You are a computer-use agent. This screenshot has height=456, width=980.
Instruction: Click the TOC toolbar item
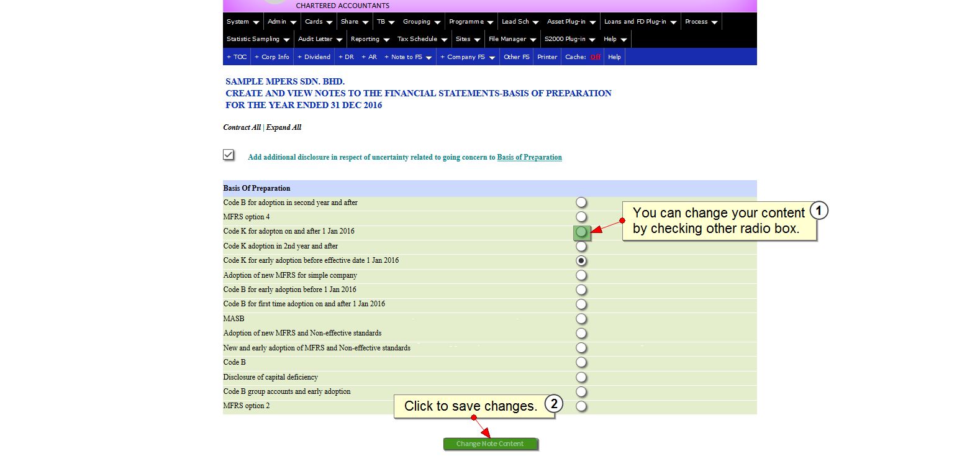pyautogui.click(x=237, y=57)
